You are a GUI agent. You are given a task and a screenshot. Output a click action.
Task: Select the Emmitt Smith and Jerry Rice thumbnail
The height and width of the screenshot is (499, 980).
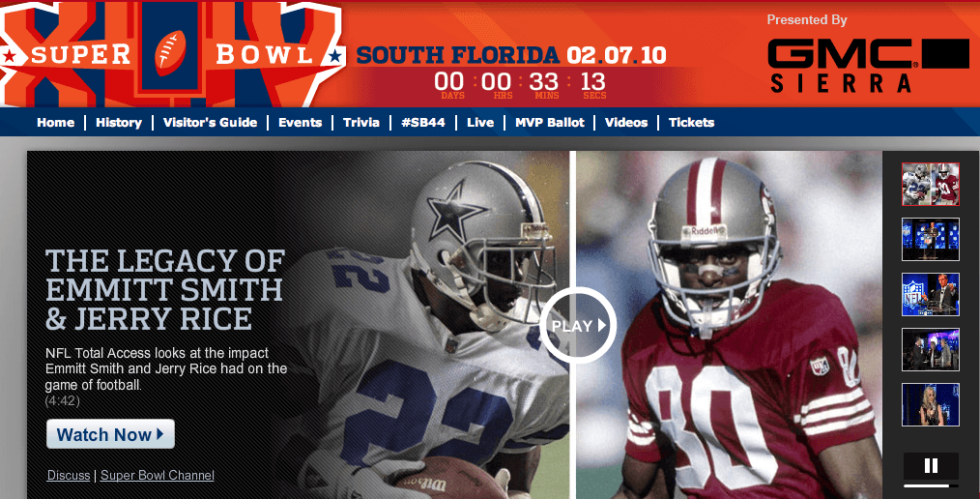click(x=930, y=184)
